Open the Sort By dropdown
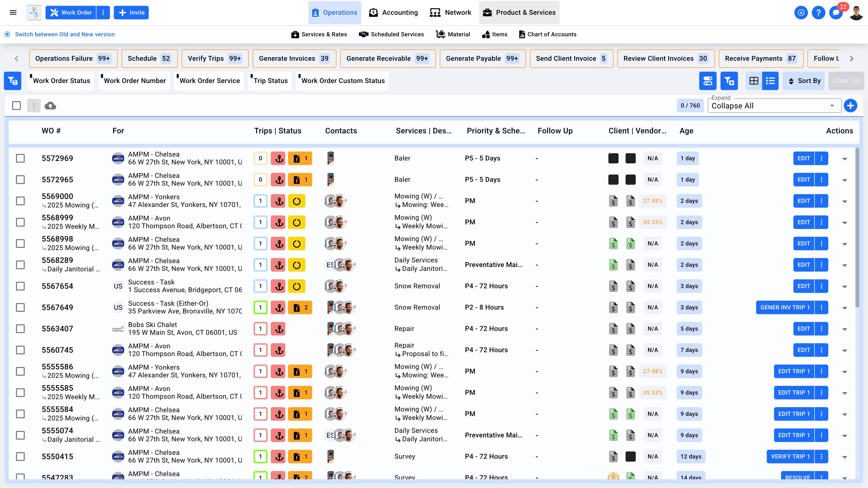This screenshot has height=488, width=868. coord(804,81)
